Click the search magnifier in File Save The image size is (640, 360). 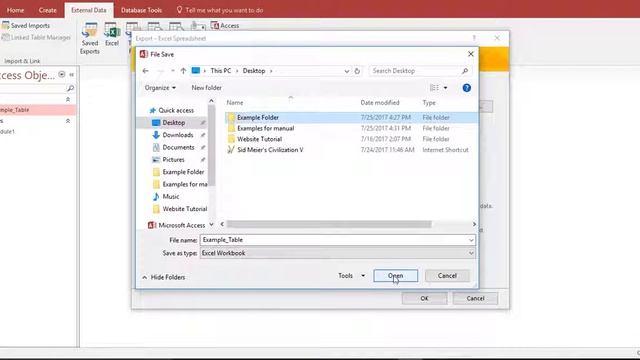tap(464, 71)
